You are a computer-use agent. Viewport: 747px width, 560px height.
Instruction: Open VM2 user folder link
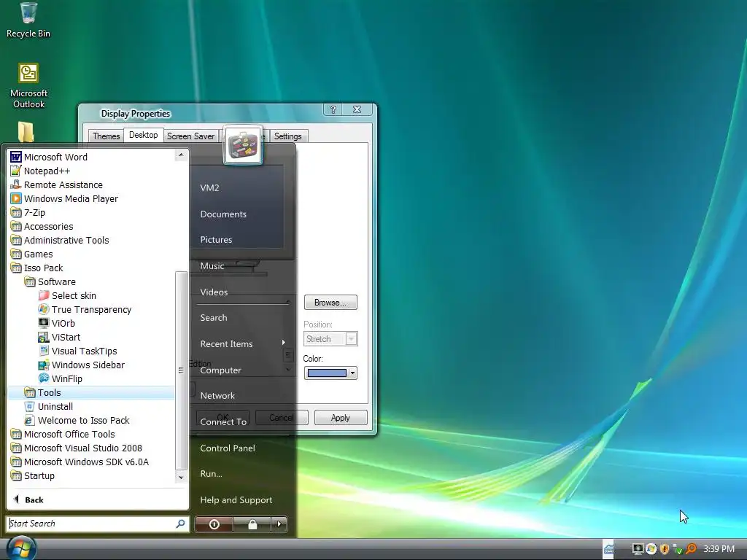point(209,187)
